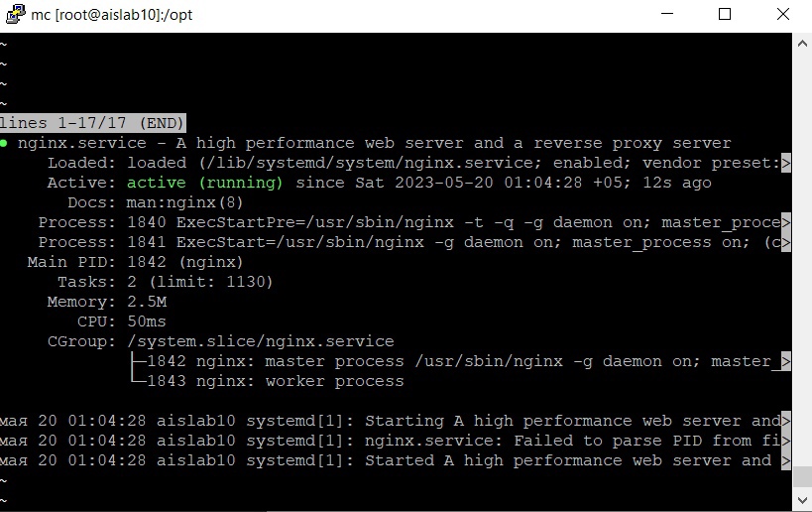Click the scrollbar up arrow

[802, 44]
